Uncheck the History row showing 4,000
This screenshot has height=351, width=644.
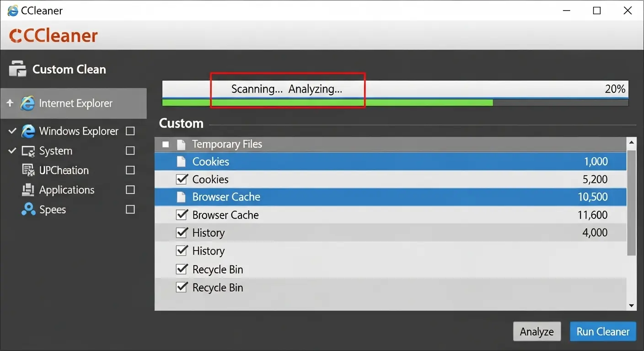pyautogui.click(x=182, y=233)
